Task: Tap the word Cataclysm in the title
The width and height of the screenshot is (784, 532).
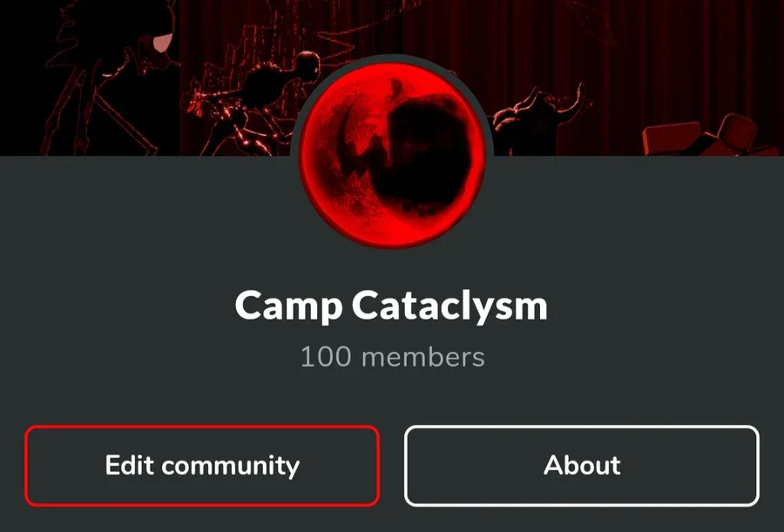Action: [x=450, y=306]
